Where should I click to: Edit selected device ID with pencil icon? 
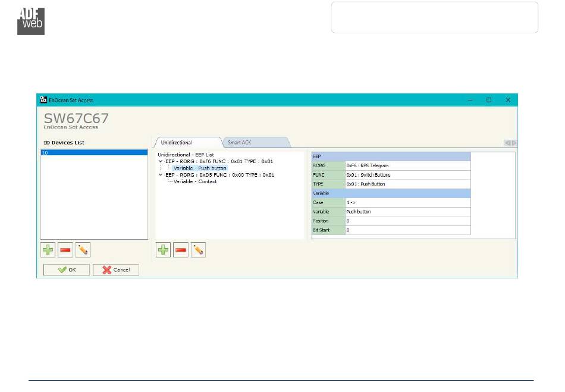pos(83,250)
